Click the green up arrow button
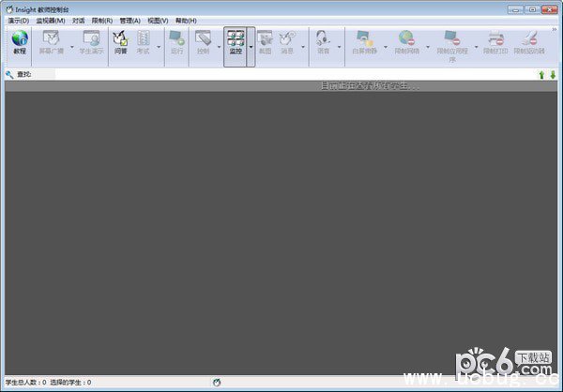The width and height of the screenshot is (563, 392). [x=541, y=74]
